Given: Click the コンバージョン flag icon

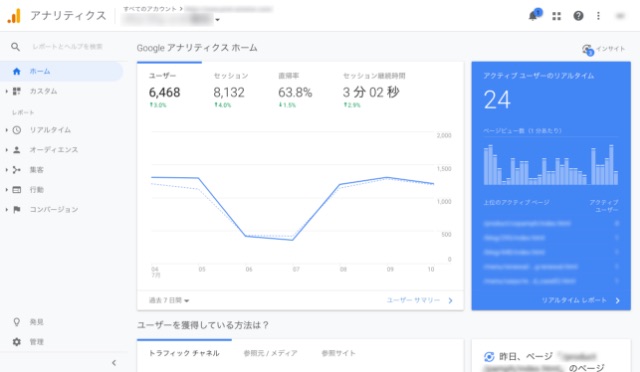Looking at the screenshot, I should tap(16, 209).
